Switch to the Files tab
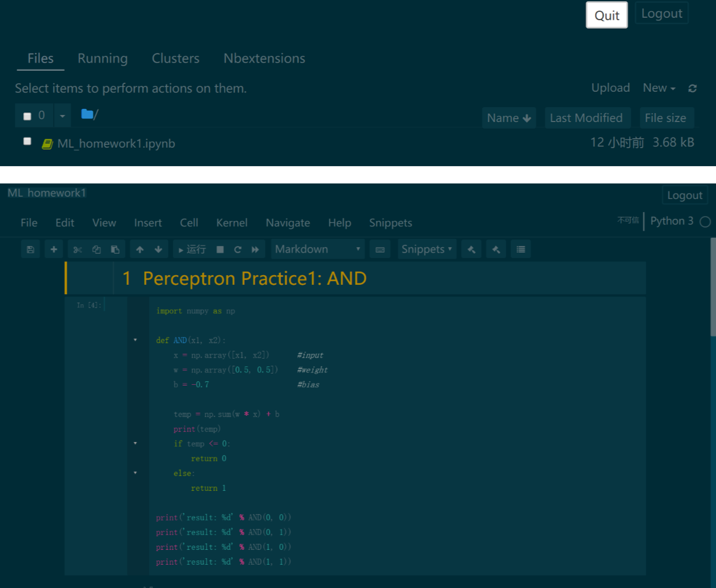 pos(41,58)
